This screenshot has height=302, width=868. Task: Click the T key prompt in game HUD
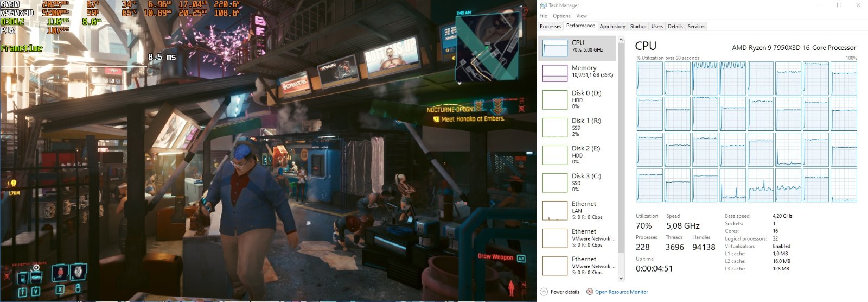(23, 292)
